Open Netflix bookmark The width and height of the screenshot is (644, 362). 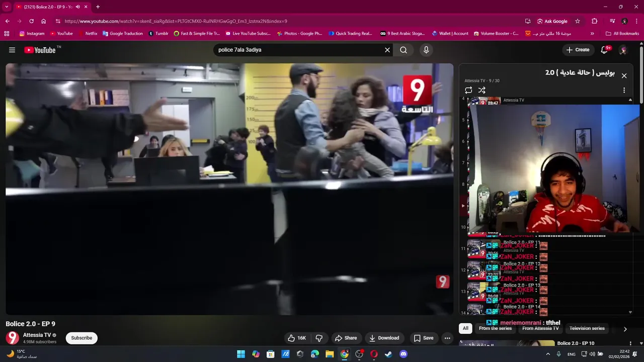[88, 34]
